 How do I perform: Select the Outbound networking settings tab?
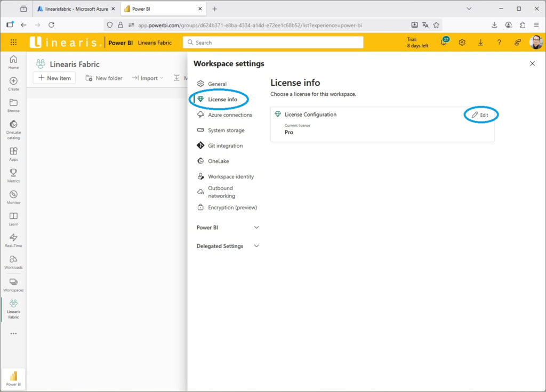tap(216, 192)
